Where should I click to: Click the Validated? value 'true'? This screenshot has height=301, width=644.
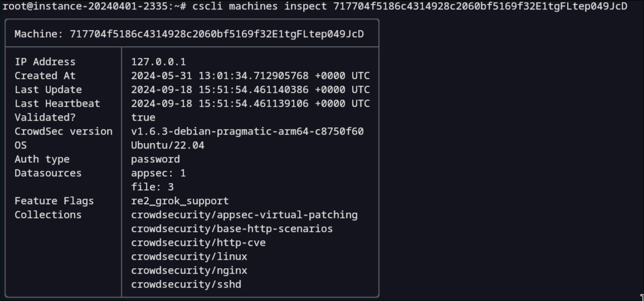pyautogui.click(x=143, y=117)
